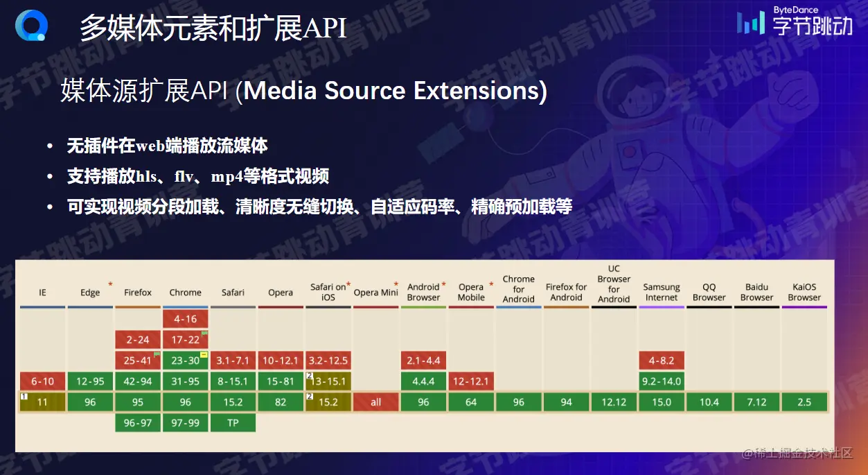Select the Baidu Browser column header
Screen dimensions: 868x475
coord(756,292)
